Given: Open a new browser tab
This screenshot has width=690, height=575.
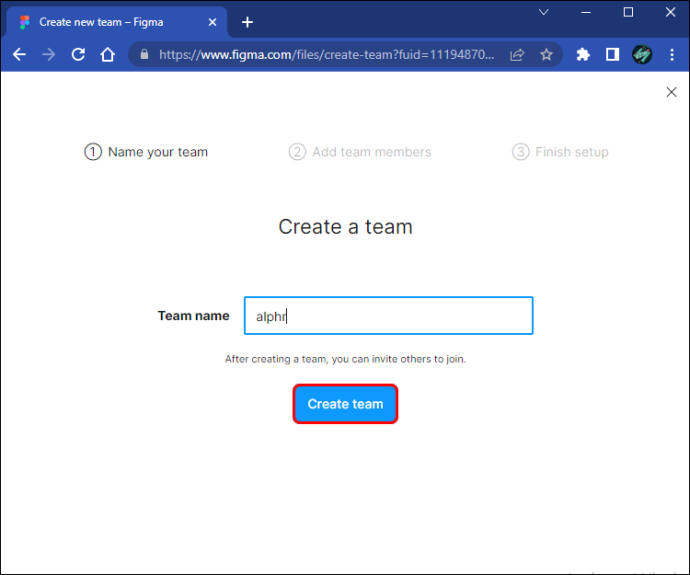Looking at the screenshot, I should (x=247, y=22).
